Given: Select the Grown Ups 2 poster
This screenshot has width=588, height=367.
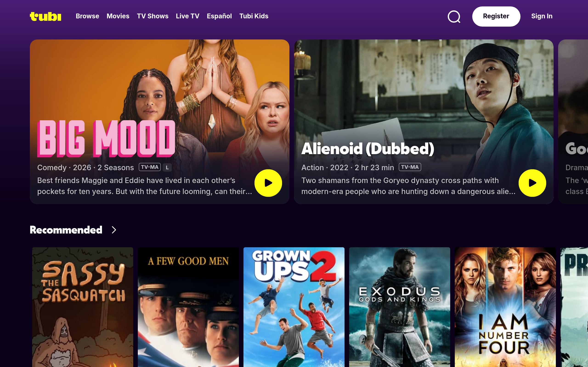Looking at the screenshot, I should tap(294, 307).
